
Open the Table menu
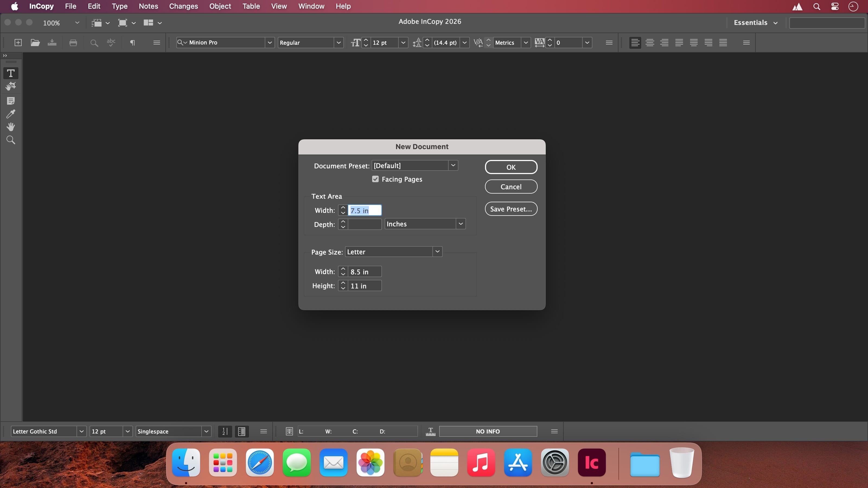click(x=251, y=6)
